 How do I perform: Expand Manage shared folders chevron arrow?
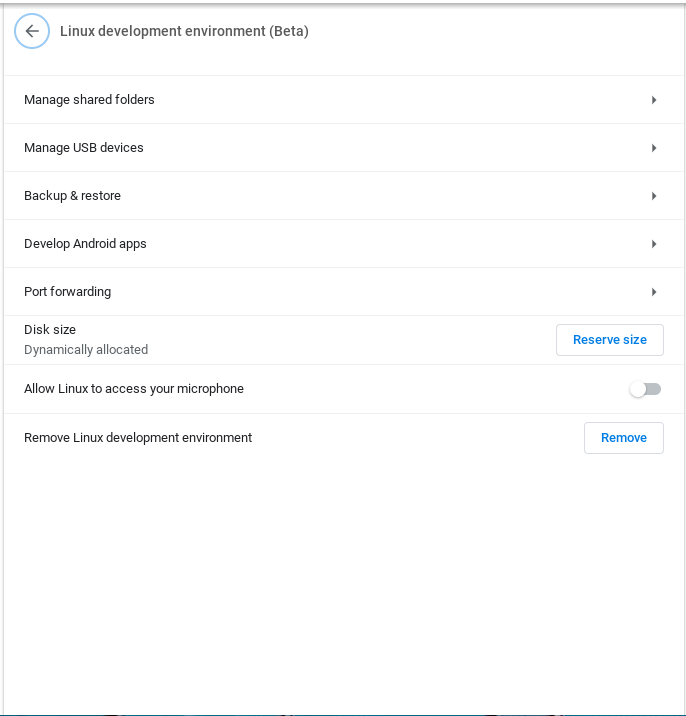(654, 100)
